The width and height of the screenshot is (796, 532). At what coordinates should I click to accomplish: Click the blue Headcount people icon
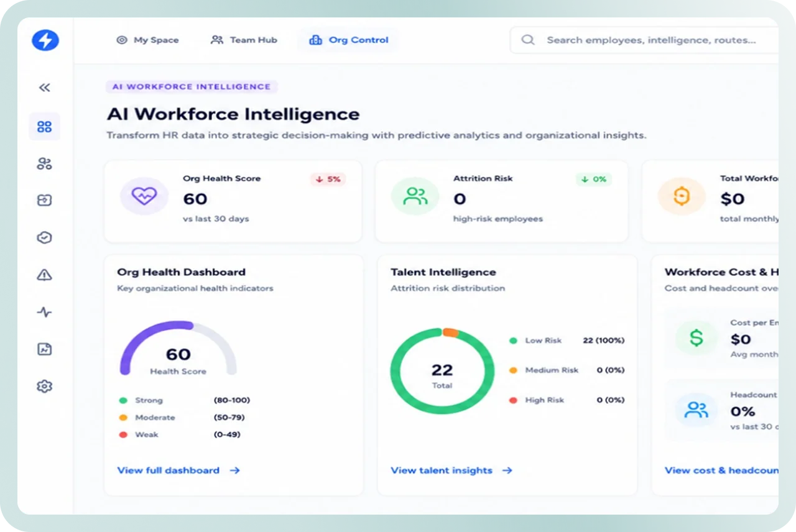696,410
